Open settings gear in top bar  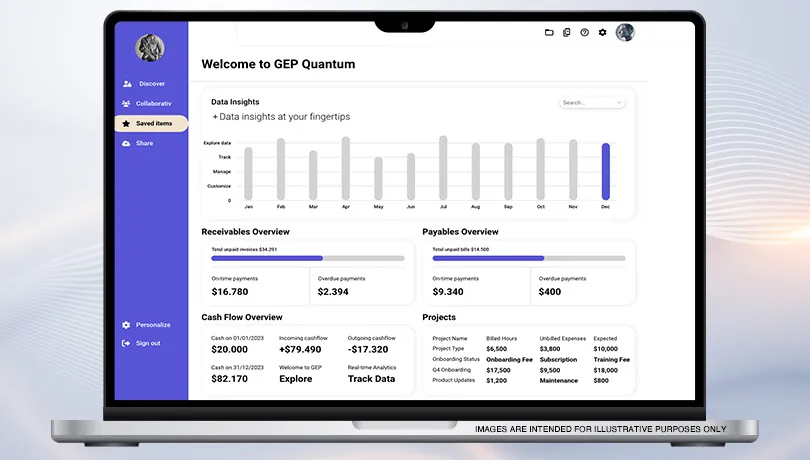click(602, 32)
